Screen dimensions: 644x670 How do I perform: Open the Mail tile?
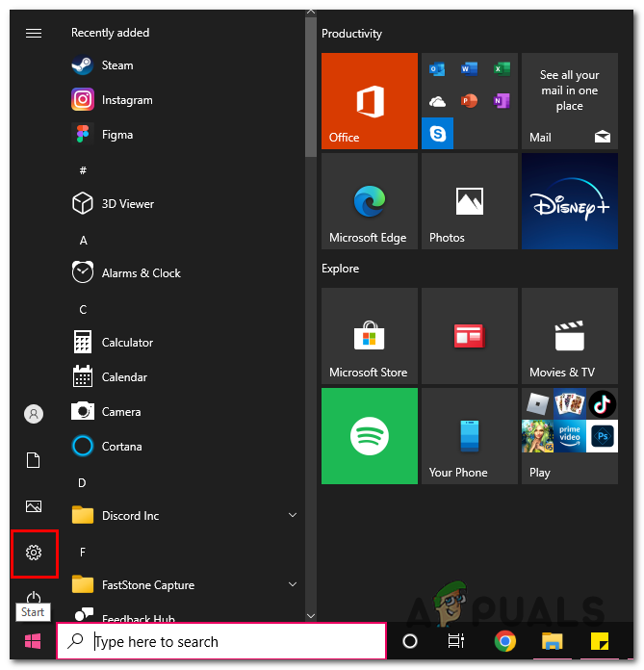pyautogui.click(x=570, y=101)
